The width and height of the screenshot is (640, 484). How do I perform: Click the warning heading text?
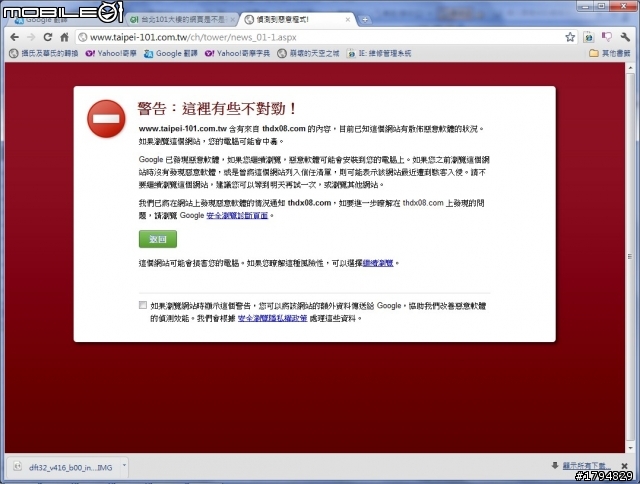click(x=217, y=109)
